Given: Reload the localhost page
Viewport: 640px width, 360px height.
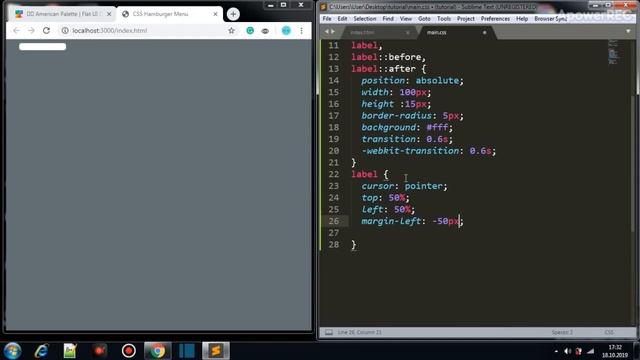Looking at the screenshot, I should pos(47,31).
